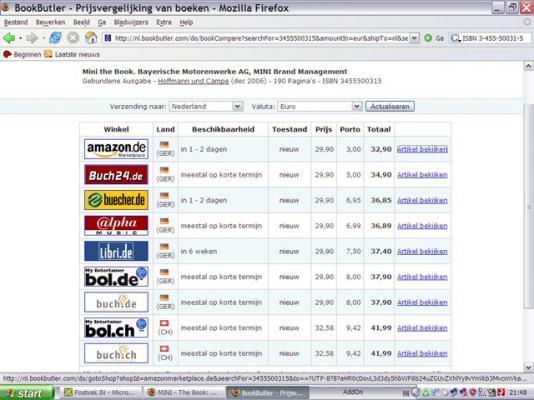Click the Actualiseren button

pos(390,107)
